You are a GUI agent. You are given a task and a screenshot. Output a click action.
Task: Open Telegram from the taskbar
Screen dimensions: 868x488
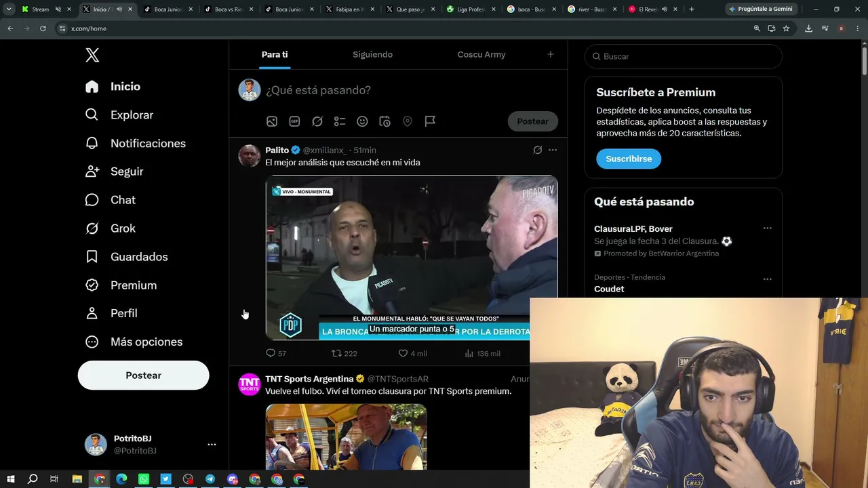(210, 479)
